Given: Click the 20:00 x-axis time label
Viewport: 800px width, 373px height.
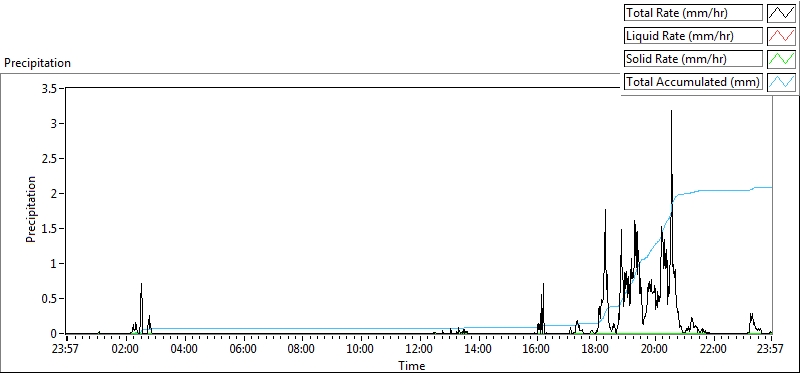Looking at the screenshot, I should (655, 349).
